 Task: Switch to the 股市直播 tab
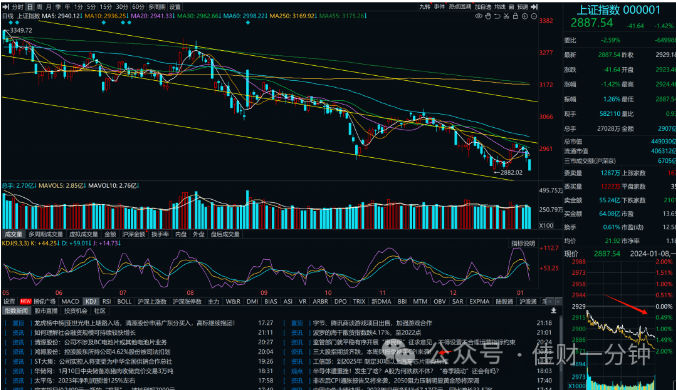(x=46, y=311)
